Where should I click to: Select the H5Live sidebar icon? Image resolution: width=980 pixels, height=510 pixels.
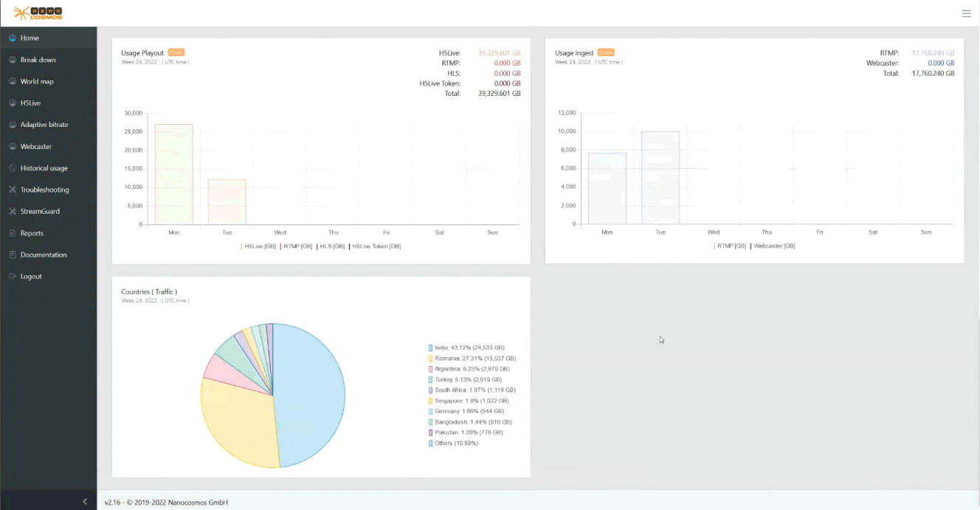(x=13, y=103)
